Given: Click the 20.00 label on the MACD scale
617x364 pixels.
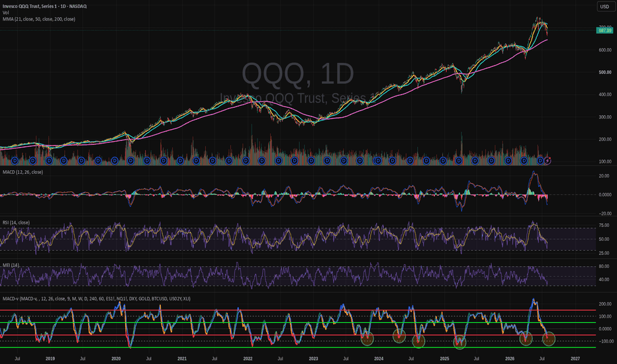Looking at the screenshot, I should click(605, 176).
